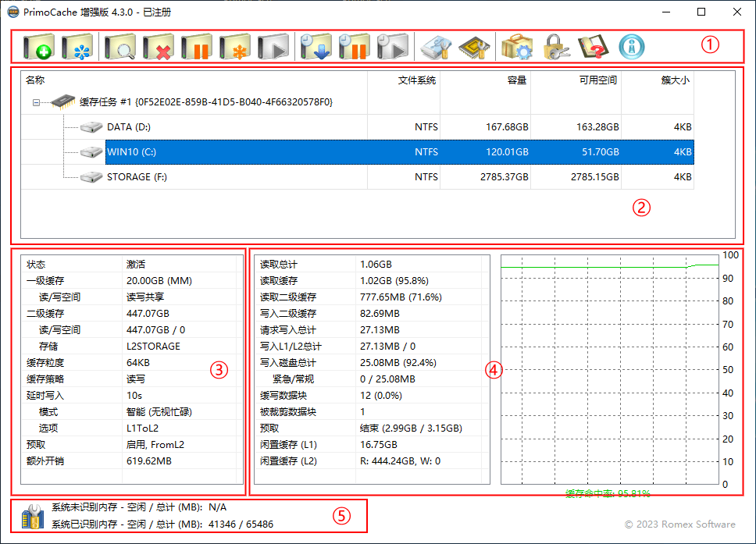Click the 名称 column header
756x544 pixels.
(194, 80)
